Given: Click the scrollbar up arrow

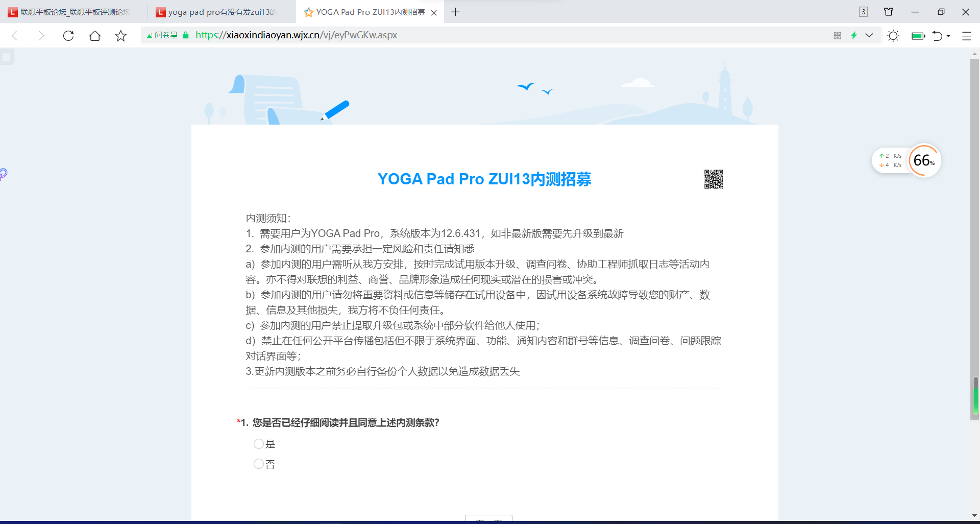Looking at the screenshot, I should pos(975,54).
